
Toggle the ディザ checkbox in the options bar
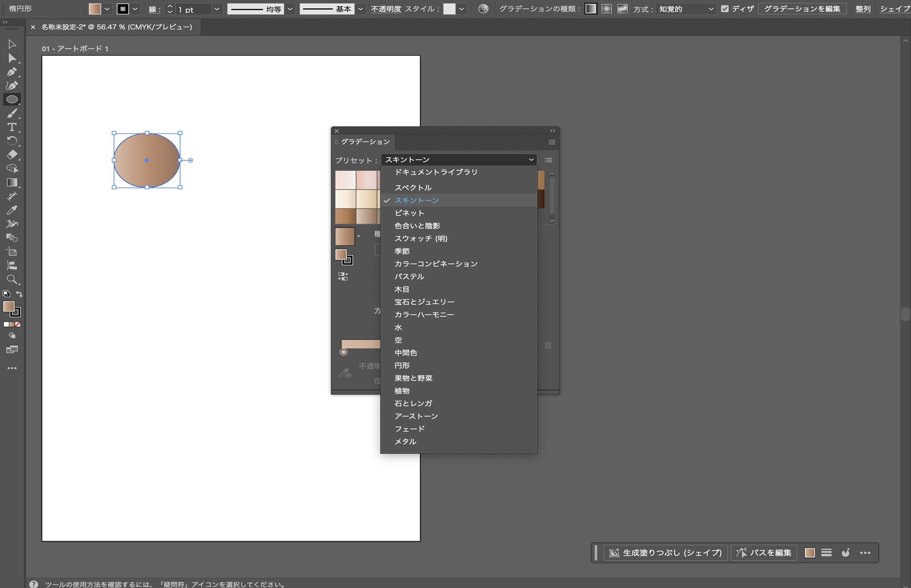pyautogui.click(x=725, y=8)
